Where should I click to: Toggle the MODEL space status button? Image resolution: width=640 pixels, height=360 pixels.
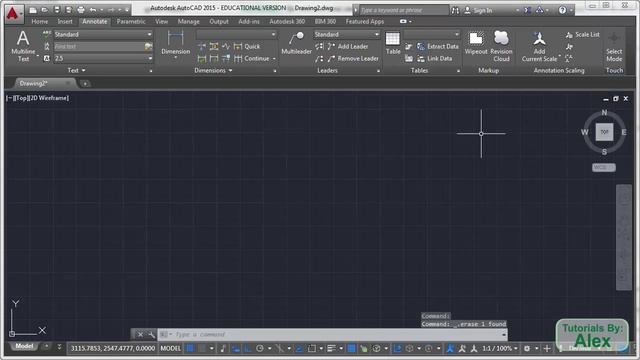171,348
